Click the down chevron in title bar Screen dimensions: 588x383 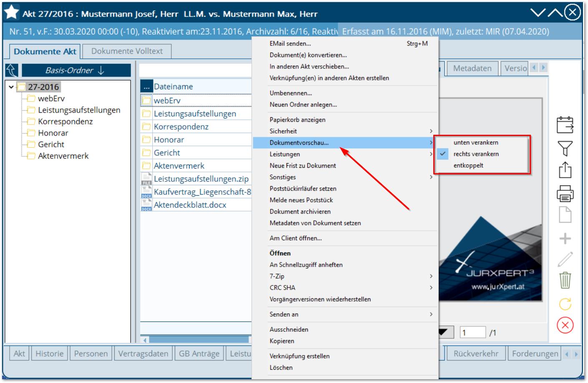538,13
